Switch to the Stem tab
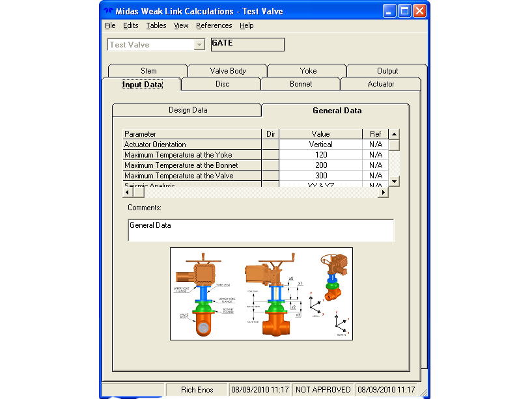Viewport: 532px width, 399px height. (x=148, y=71)
